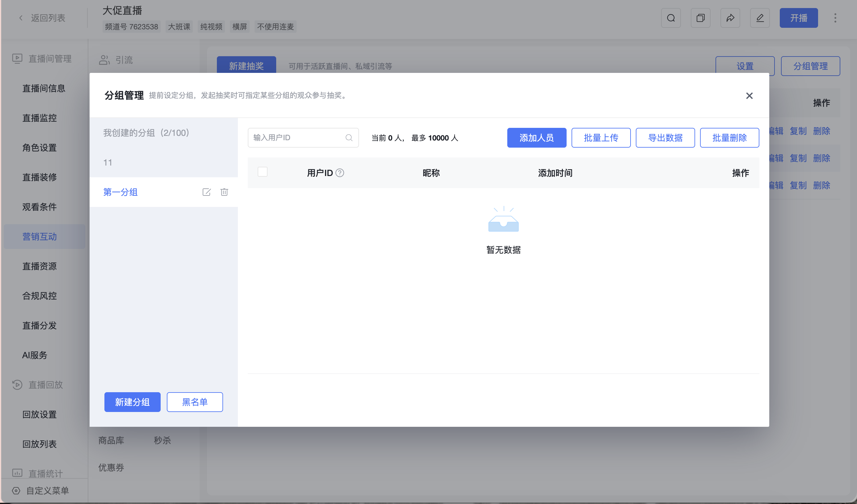Click the 直播间管理 section icon
Viewport: 857px width, 504px height.
(17, 58)
